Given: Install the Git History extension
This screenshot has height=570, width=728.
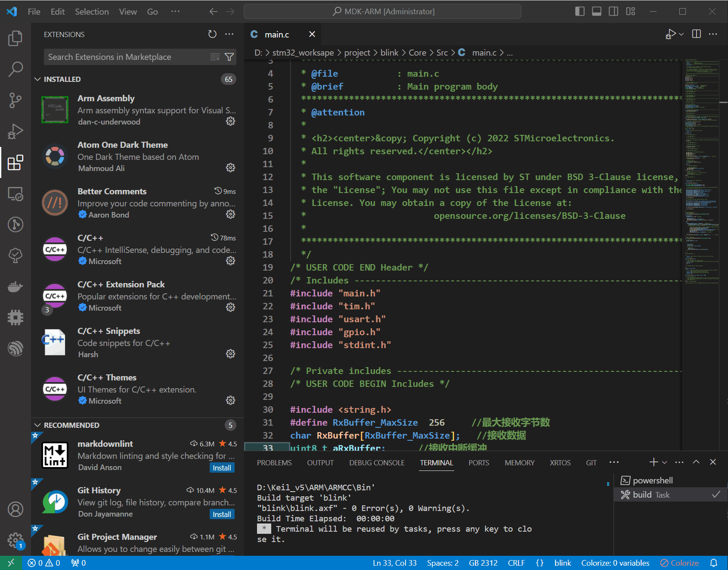Looking at the screenshot, I should pos(222,514).
